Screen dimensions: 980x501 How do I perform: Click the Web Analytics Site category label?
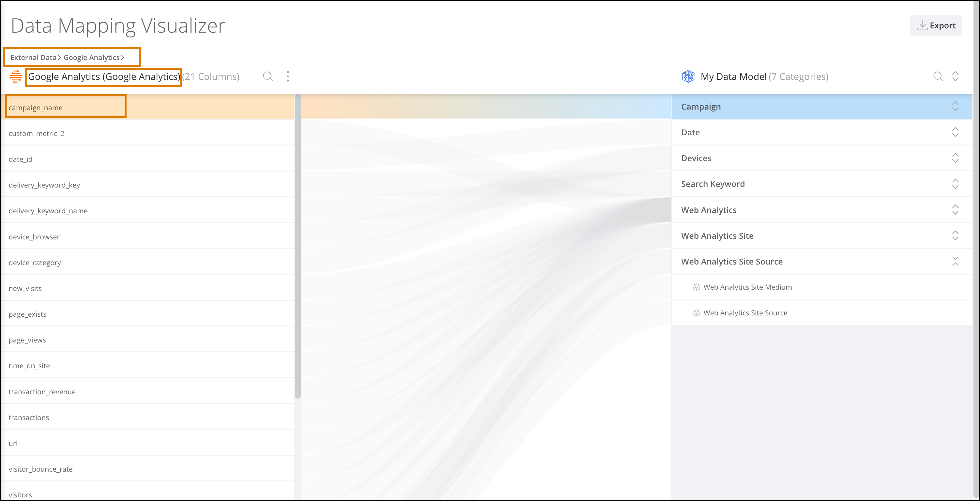(x=717, y=236)
